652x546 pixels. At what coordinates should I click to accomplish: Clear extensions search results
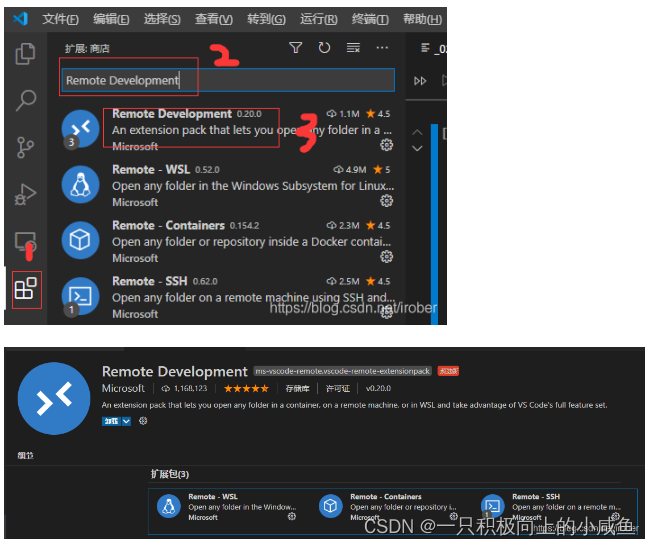353,48
